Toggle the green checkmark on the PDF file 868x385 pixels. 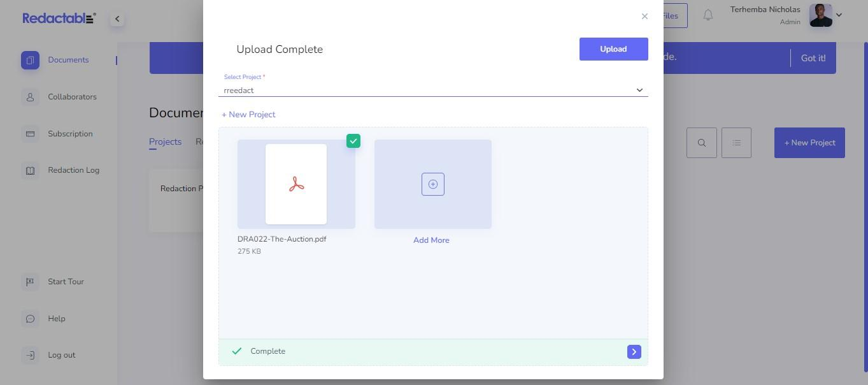[x=353, y=141]
